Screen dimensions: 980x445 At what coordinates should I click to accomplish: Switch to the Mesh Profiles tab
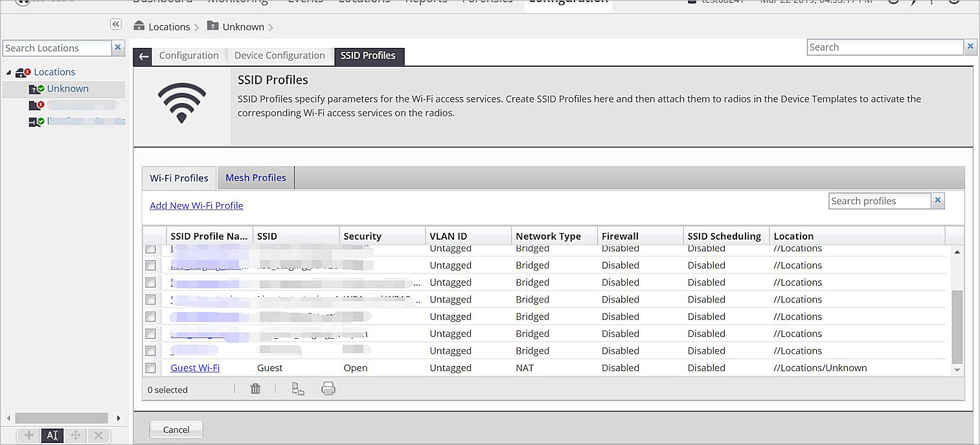coord(255,177)
